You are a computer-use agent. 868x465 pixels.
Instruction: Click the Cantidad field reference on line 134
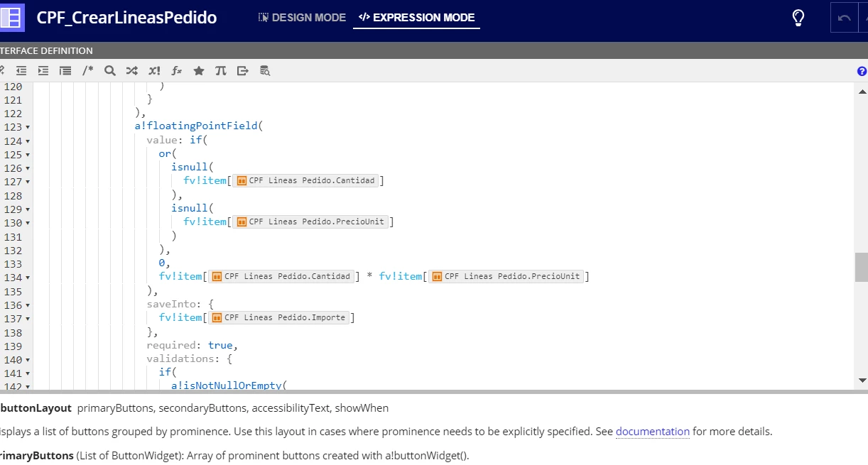pyautogui.click(x=281, y=276)
